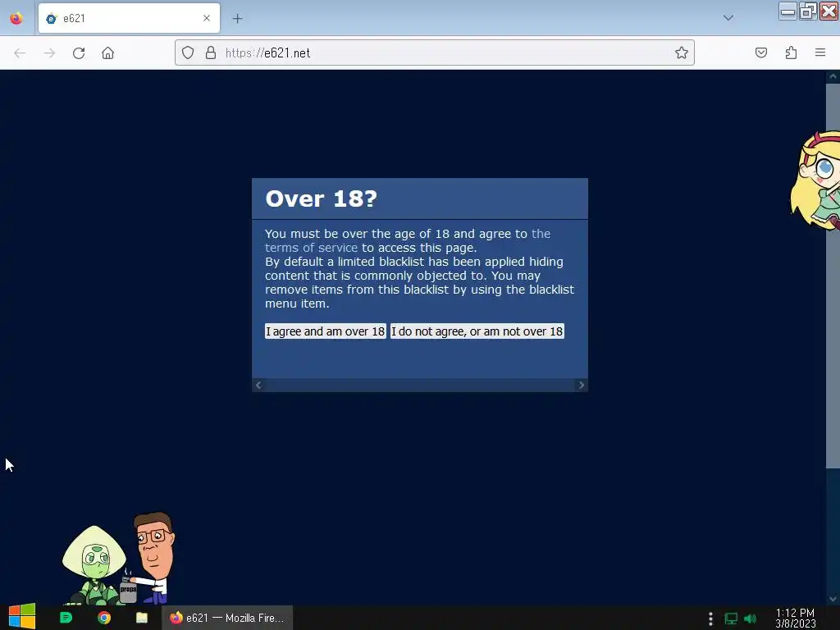This screenshot has height=630, width=840.
Task: Switch to e621 Mozilla Firefox taskbar item
Action: coord(227,618)
